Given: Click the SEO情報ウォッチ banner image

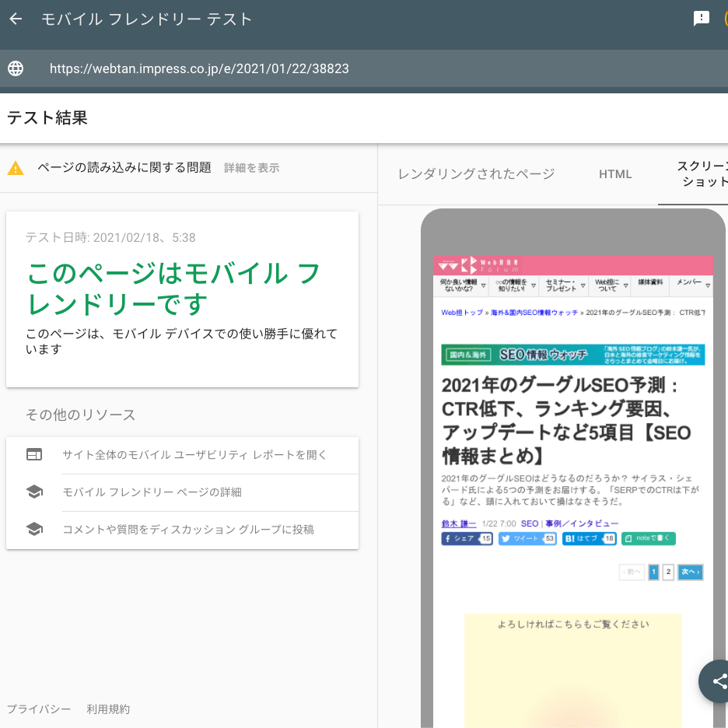Looking at the screenshot, I should (x=573, y=355).
